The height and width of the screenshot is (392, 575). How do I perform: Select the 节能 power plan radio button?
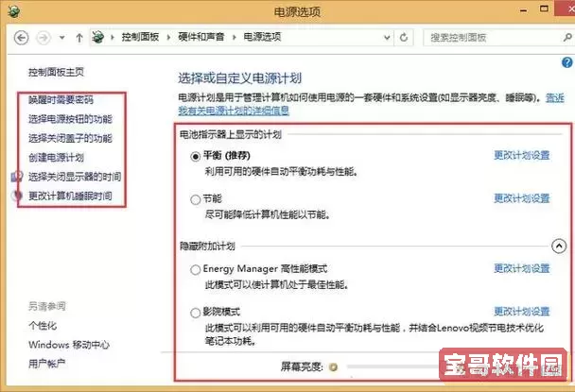coord(195,199)
